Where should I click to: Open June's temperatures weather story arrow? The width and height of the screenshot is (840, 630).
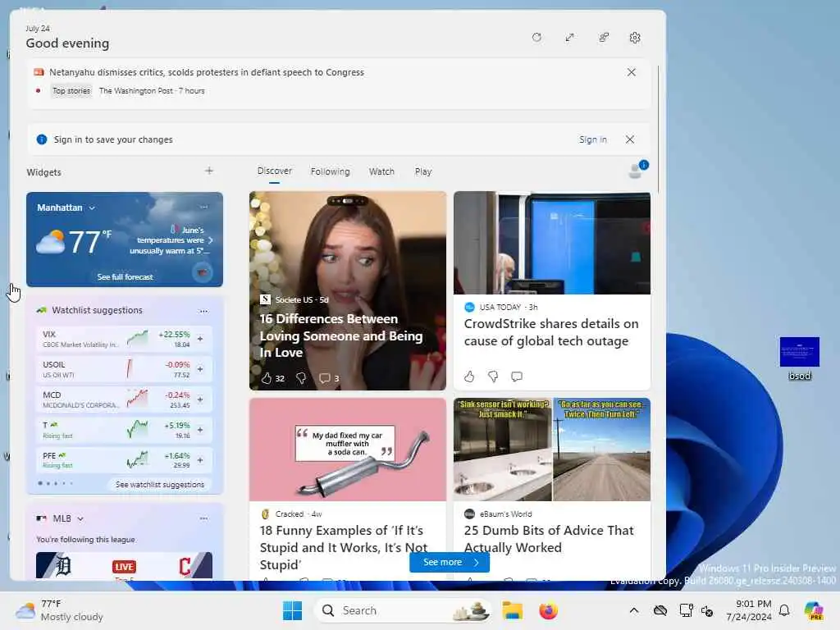point(211,240)
